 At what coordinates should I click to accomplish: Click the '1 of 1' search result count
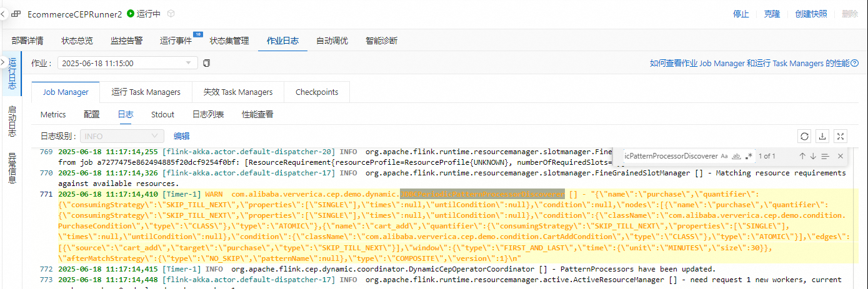coord(767,156)
